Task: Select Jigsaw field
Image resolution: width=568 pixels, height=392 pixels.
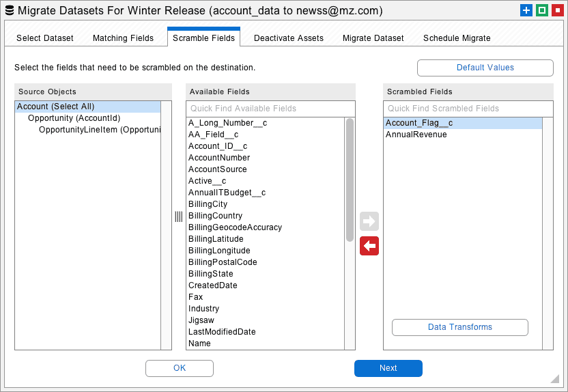Action: [x=265, y=320]
